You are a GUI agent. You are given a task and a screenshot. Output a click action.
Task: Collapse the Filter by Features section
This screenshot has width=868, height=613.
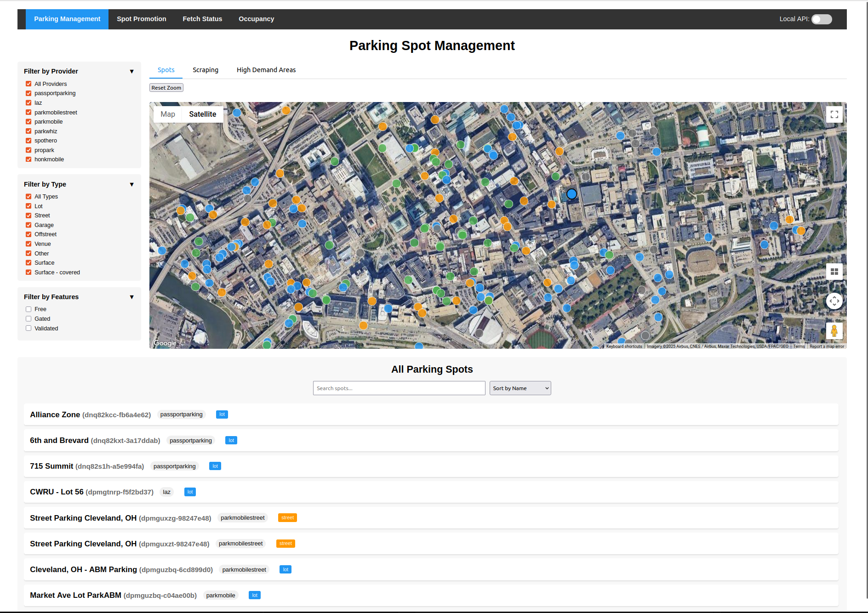(132, 297)
